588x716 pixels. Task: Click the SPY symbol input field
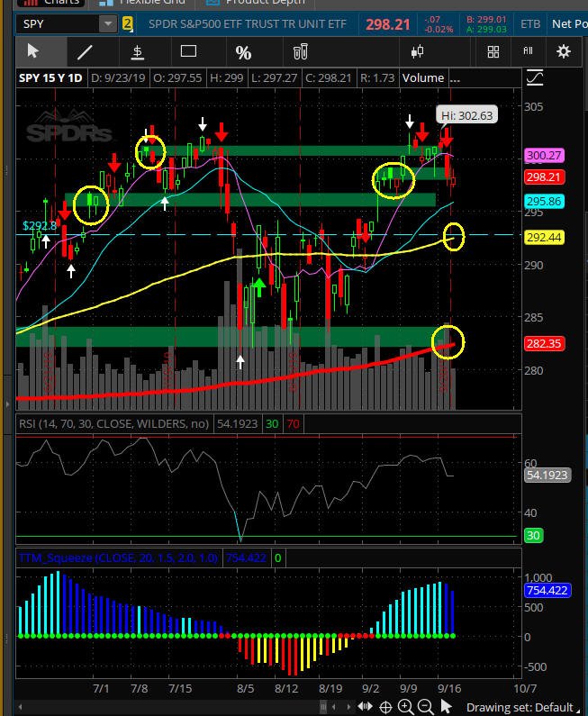click(58, 23)
